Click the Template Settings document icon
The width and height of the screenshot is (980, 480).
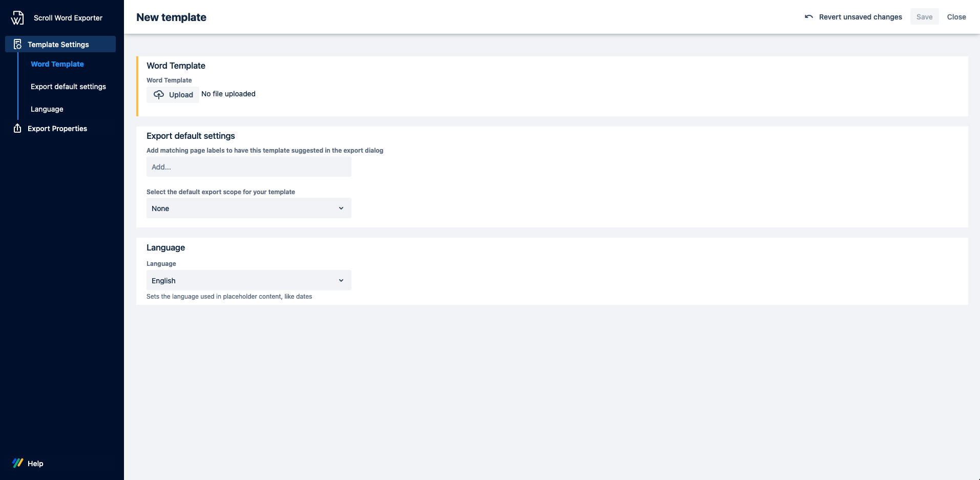point(17,45)
